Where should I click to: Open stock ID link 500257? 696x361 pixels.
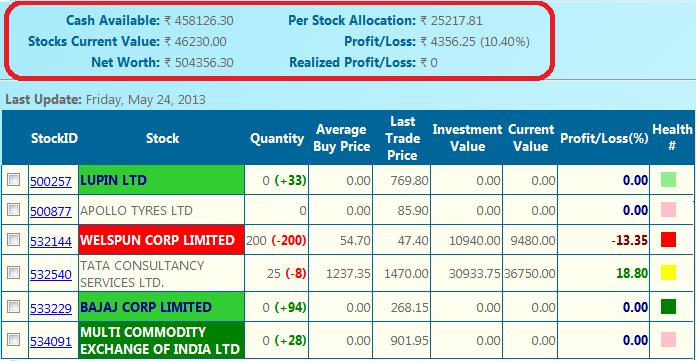pos(51,181)
